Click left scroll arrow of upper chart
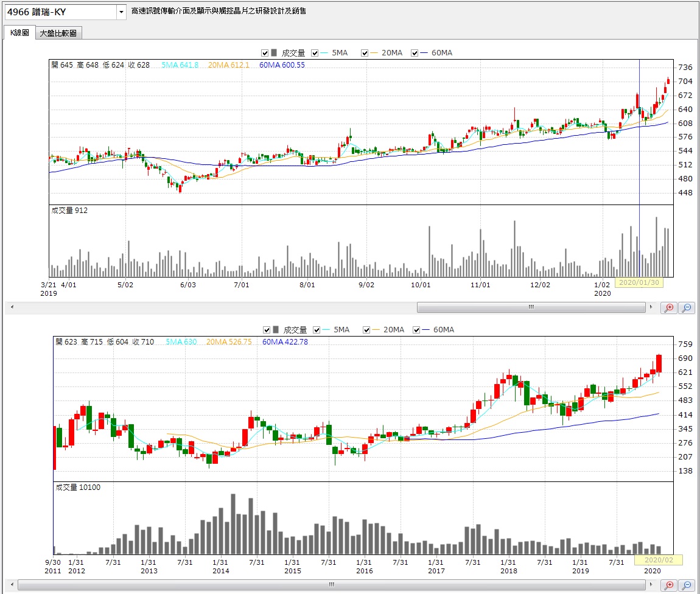 tap(11, 308)
